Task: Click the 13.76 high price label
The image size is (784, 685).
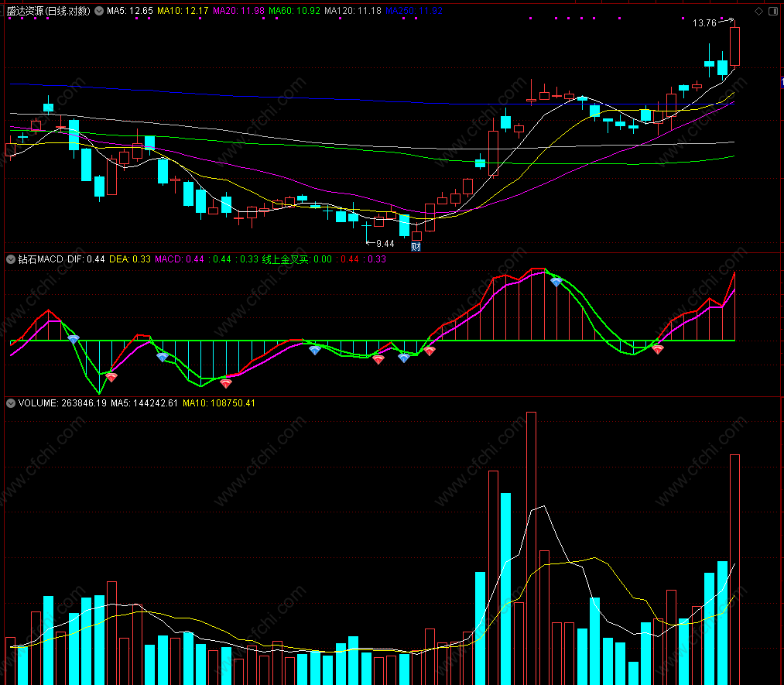Action: click(704, 23)
